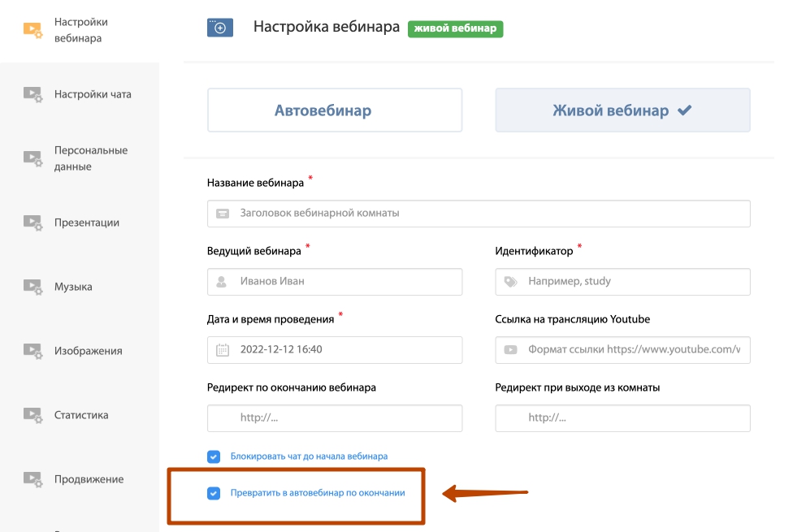Click the Блокировать чат до начала вебинара label
Viewport: 793px width, 532px height.
[309, 456]
